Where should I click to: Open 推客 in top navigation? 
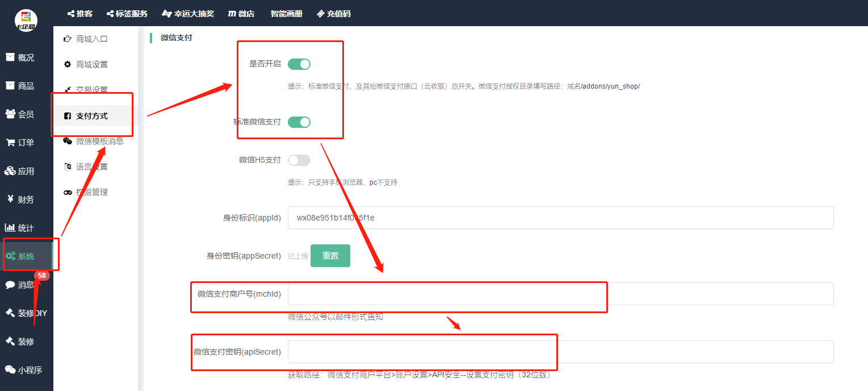click(79, 14)
